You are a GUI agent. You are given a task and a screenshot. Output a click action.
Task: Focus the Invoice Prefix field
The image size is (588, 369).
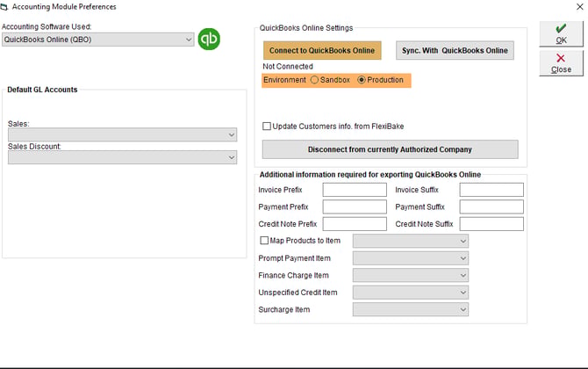point(355,190)
